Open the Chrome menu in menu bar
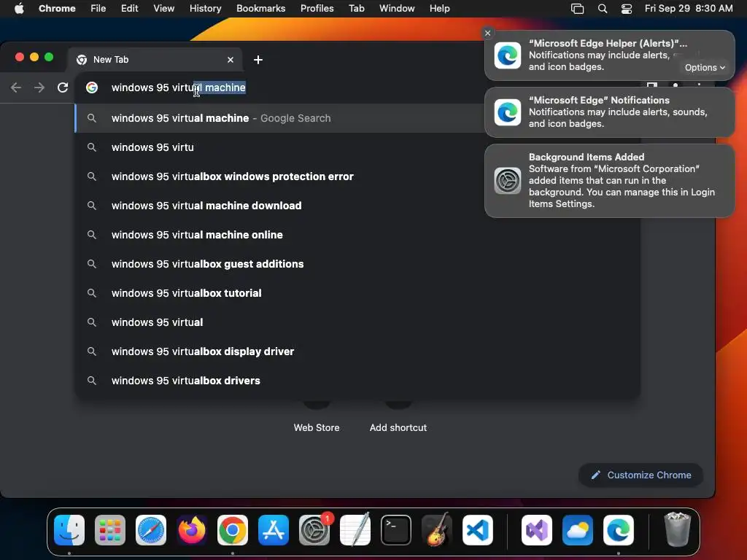This screenshot has height=560, width=747. (57, 9)
